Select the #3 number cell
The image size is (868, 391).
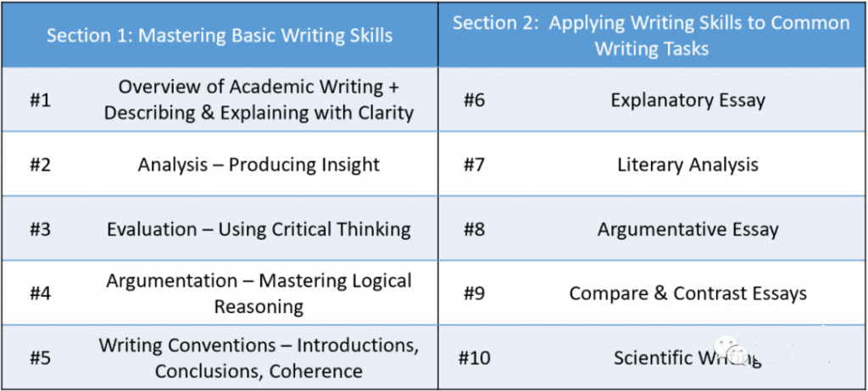coord(40,229)
